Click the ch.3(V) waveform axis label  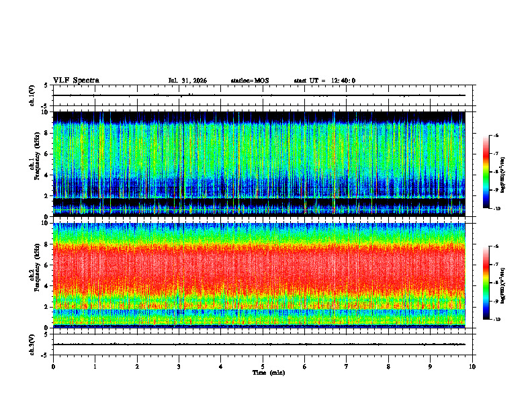32,345
